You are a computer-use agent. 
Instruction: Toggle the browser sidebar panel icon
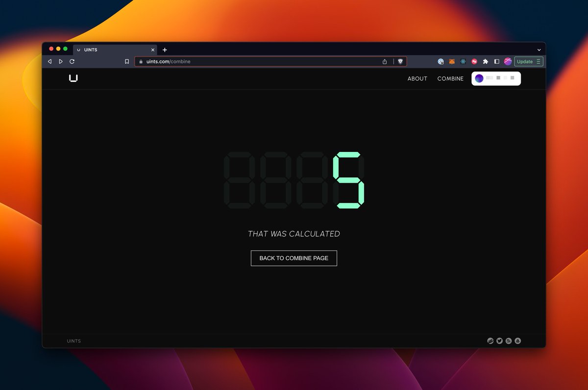(496, 62)
